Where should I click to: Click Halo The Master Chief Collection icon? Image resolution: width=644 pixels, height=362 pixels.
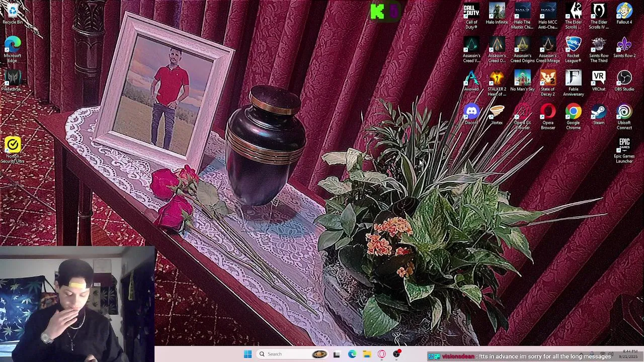click(x=522, y=16)
